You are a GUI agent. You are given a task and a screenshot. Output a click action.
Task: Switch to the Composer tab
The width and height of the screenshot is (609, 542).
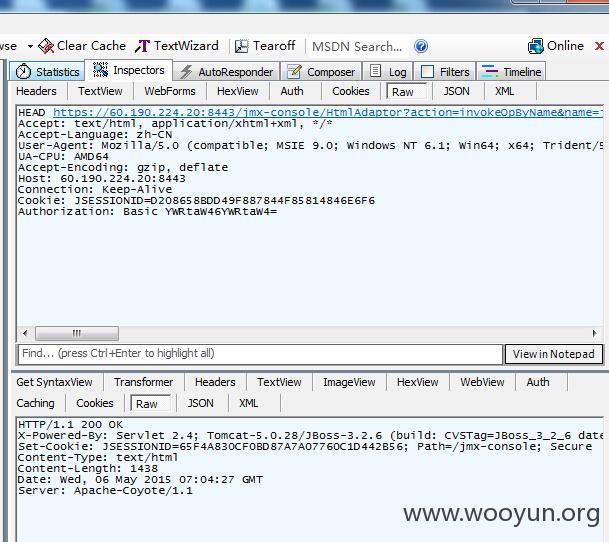pos(321,71)
